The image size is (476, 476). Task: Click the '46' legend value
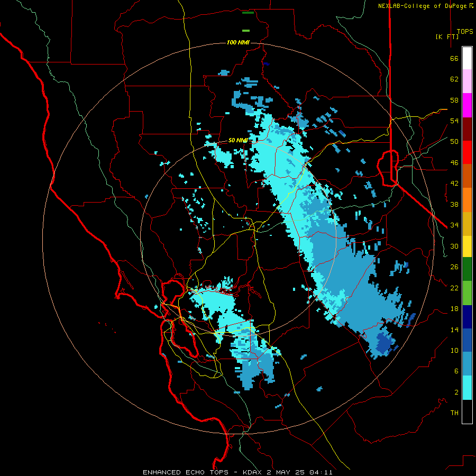[454, 163]
